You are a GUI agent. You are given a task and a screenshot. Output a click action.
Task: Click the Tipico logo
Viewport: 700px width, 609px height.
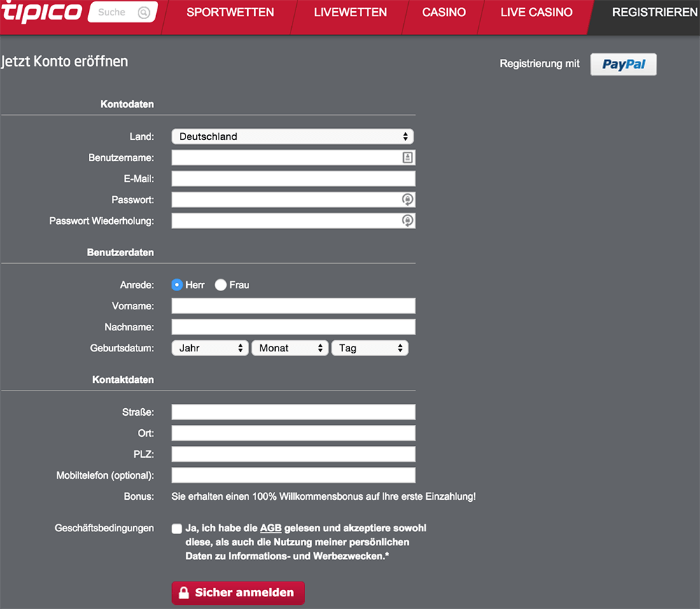click(x=41, y=12)
